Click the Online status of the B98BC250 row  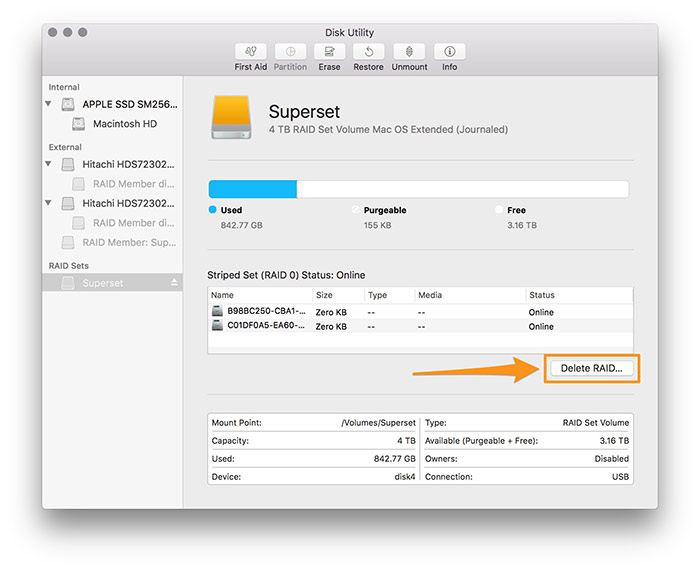click(541, 312)
